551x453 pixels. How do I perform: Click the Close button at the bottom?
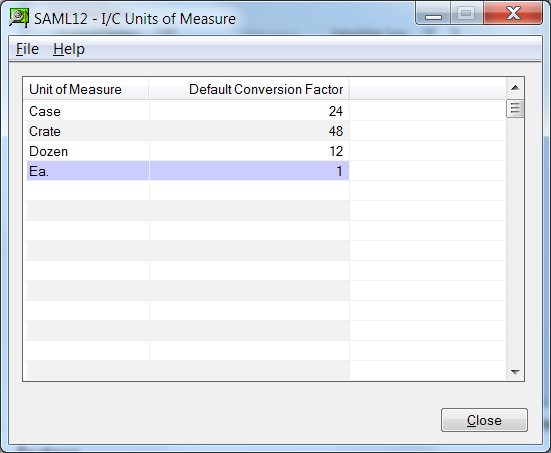point(484,420)
